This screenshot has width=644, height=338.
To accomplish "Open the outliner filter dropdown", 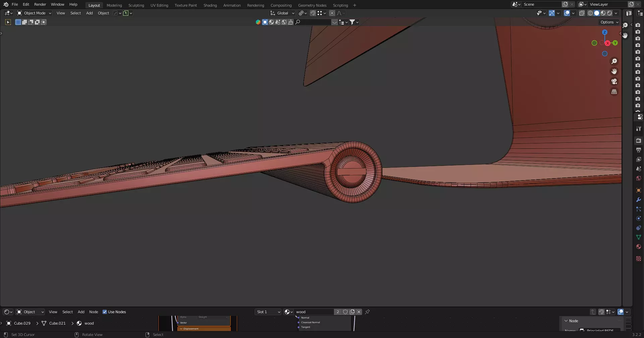I will (354, 22).
